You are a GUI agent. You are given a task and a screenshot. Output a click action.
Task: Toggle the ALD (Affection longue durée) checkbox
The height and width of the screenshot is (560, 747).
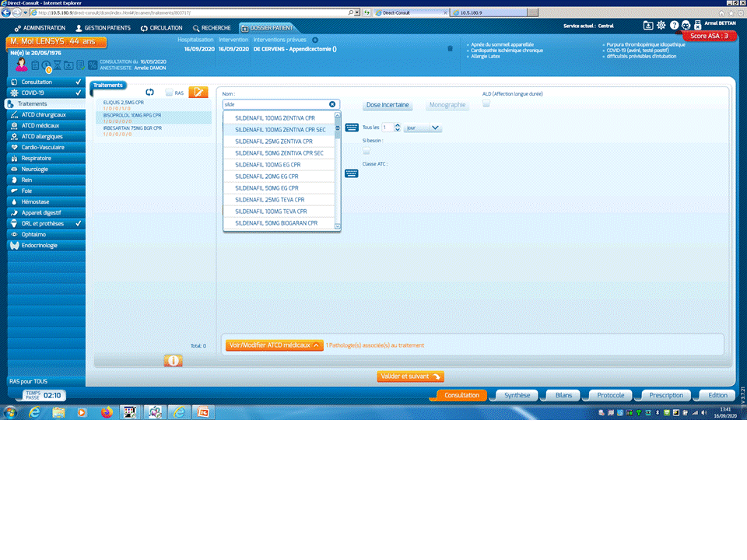click(486, 103)
